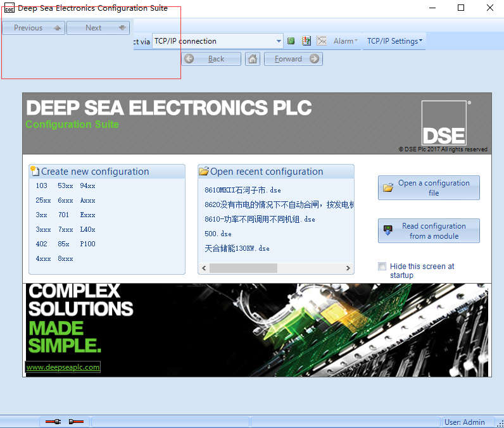The image size is (504, 428).
Task: Open recent file 天合储能130KW.dse
Action: [x=237, y=248]
